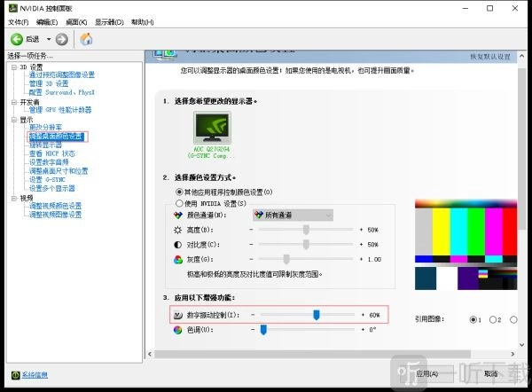Click the digital vibrance icon
Image resolution: width=532 pixels, height=392 pixels.
click(176, 315)
